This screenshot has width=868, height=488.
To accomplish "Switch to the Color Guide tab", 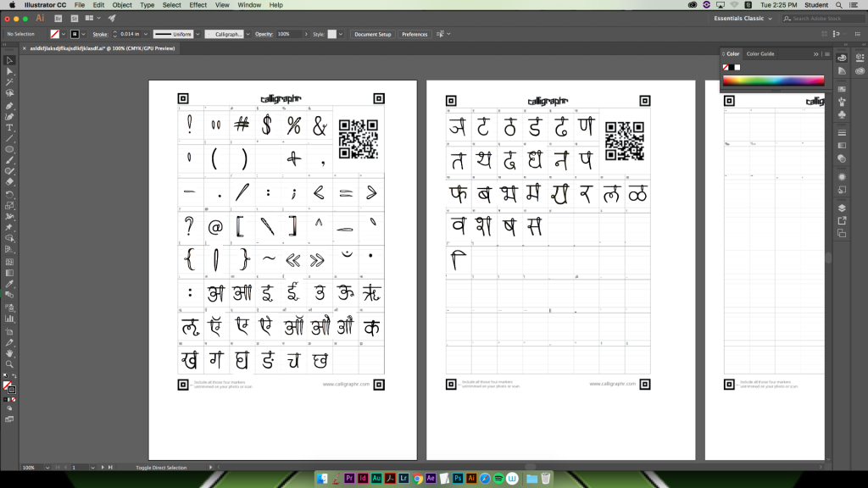I will 760,53.
